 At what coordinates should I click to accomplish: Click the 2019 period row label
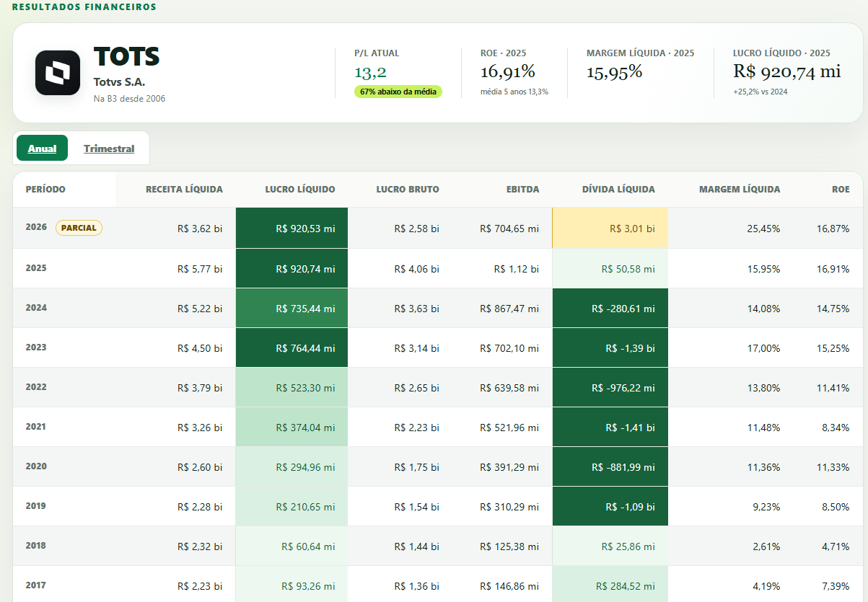click(36, 506)
